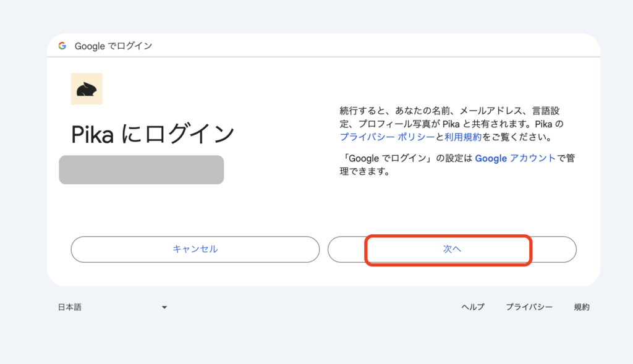Click the Pika rabbit logo
This screenshot has width=633, height=364.
pyautogui.click(x=87, y=89)
